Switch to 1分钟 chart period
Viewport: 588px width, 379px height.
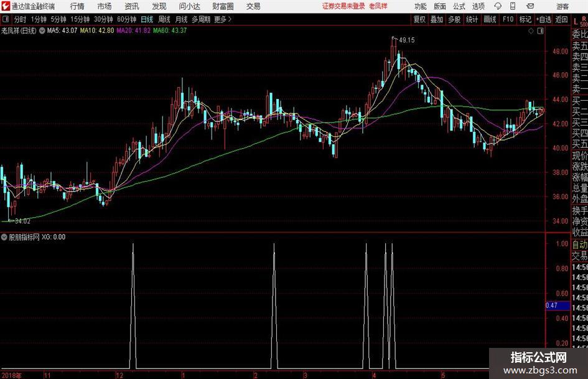click(x=39, y=19)
